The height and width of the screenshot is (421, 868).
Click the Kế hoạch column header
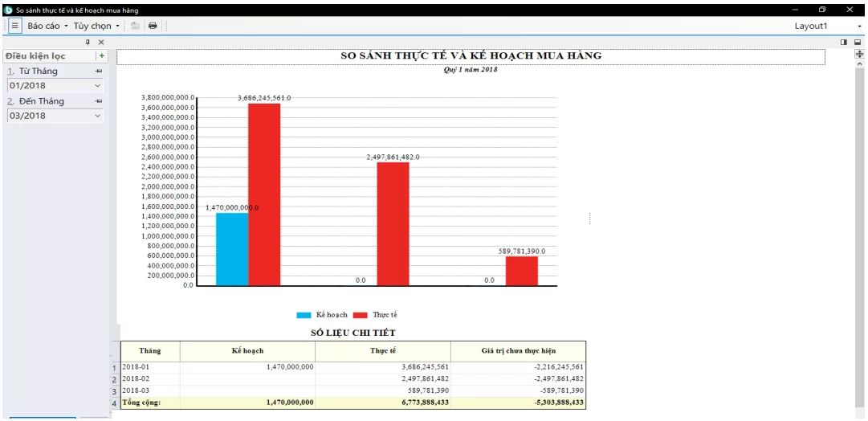coord(247,351)
